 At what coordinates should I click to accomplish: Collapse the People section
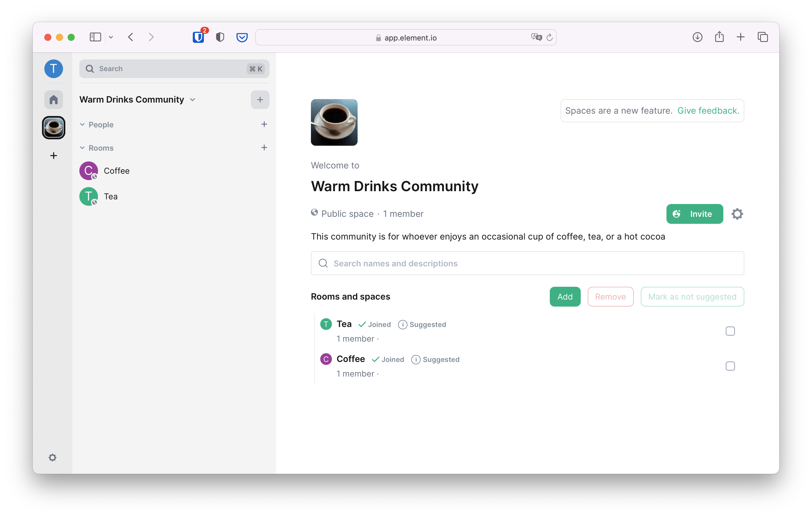(x=82, y=125)
